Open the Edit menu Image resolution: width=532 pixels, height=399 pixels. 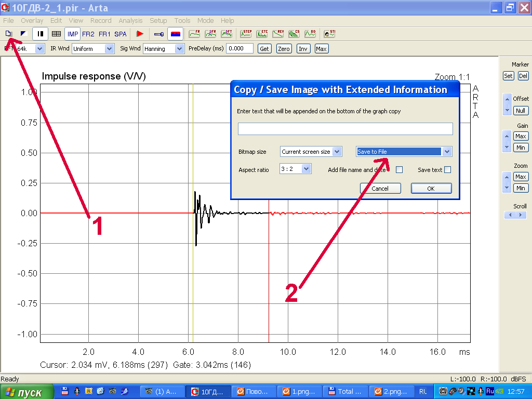pyautogui.click(x=56, y=21)
